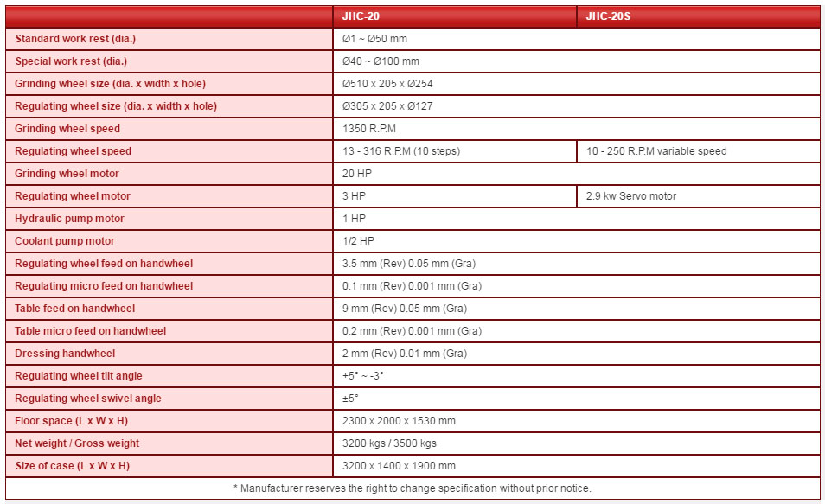Click the Regulating wheel tilt angle label

79,376
